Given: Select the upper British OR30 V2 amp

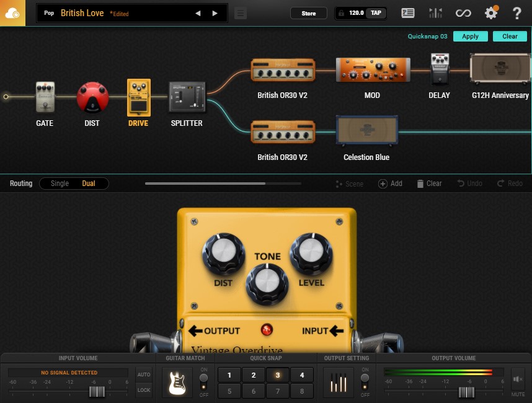Looking at the screenshot, I should (283, 70).
